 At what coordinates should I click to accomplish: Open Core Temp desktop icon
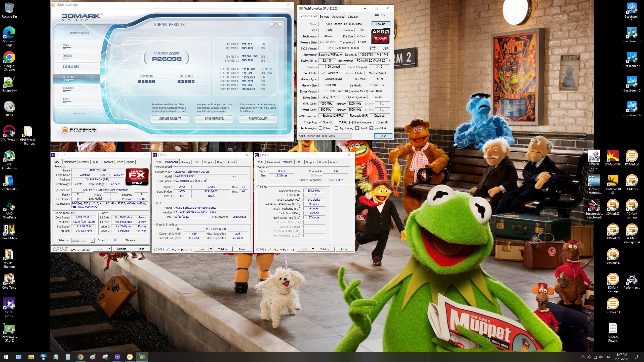click(9, 281)
